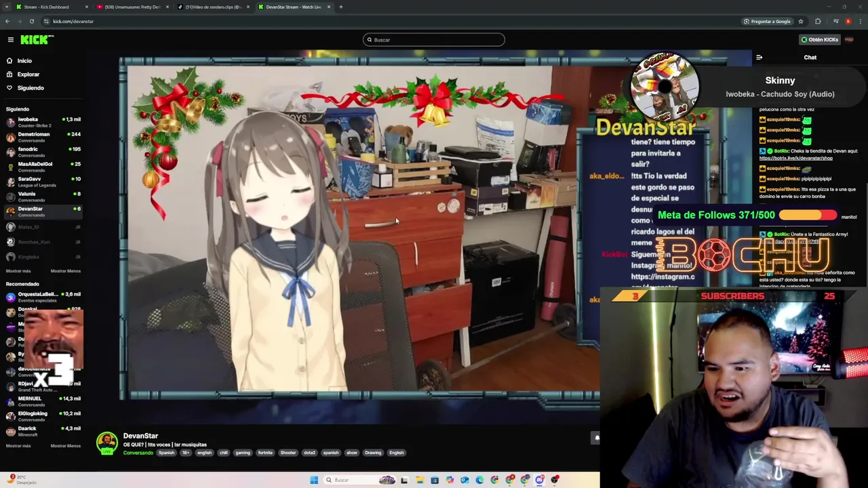Open Explorar in sidebar

coord(28,75)
